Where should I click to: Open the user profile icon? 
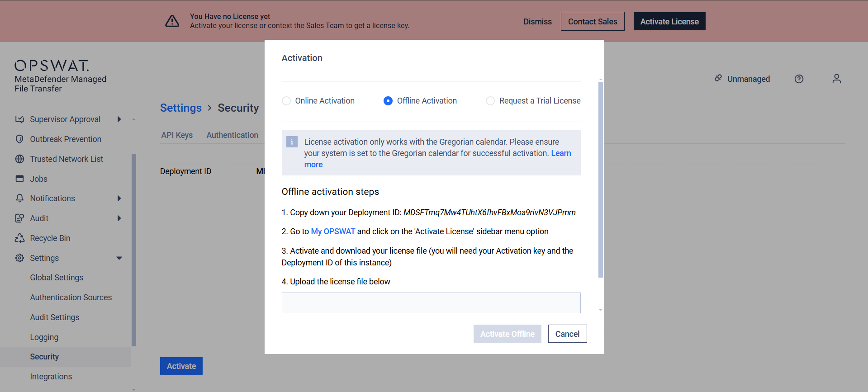point(836,79)
